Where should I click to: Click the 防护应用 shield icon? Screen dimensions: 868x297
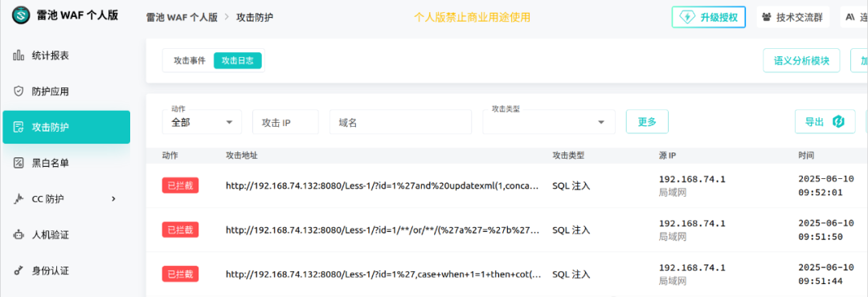pyautogui.click(x=18, y=92)
